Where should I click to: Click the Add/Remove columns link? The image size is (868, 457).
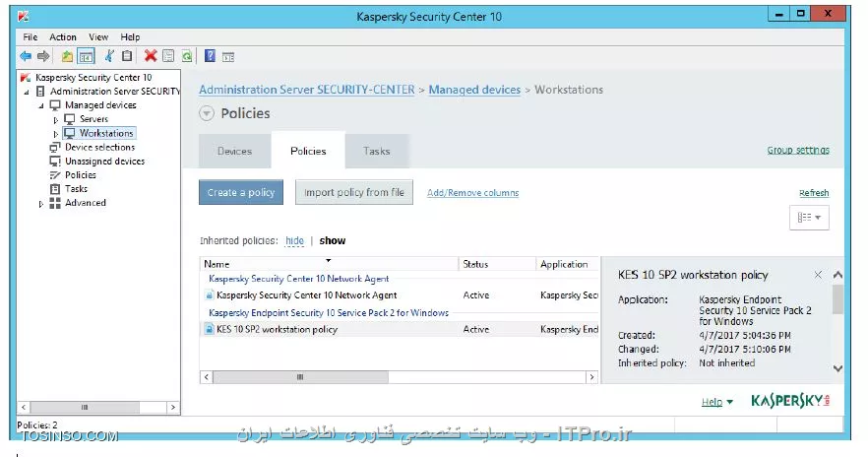tap(472, 193)
